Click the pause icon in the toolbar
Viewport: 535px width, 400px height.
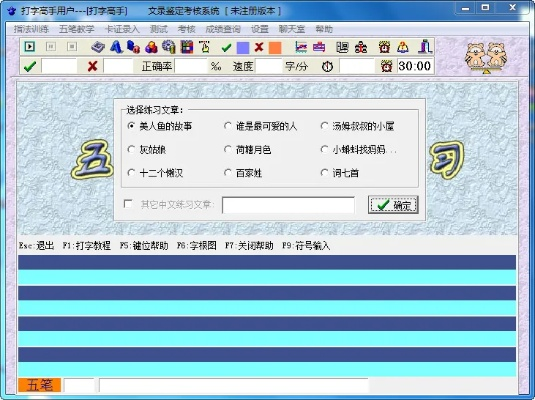pyautogui.click(x=51, y=46)
